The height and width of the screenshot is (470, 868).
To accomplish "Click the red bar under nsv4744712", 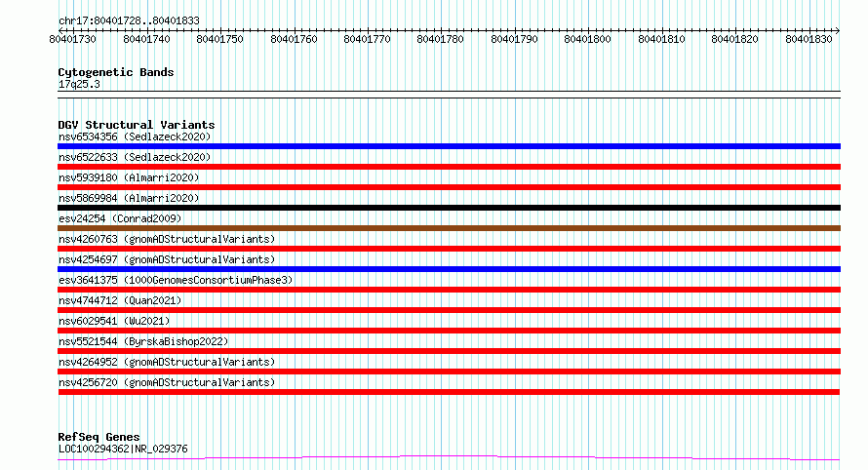I will coord(449,310).
